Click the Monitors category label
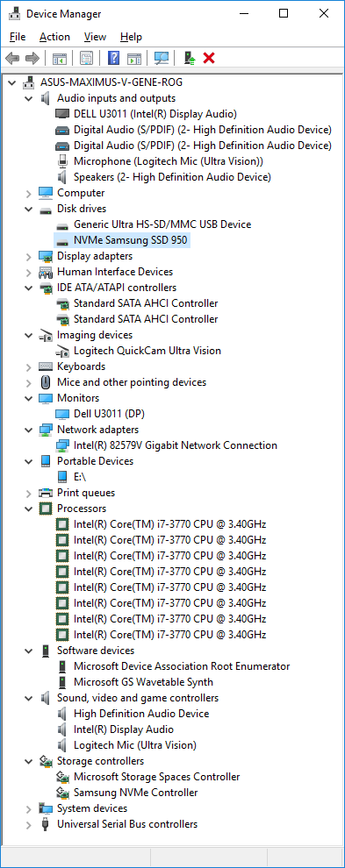This screenshot has width=345, height=868. tap(78, 398)
